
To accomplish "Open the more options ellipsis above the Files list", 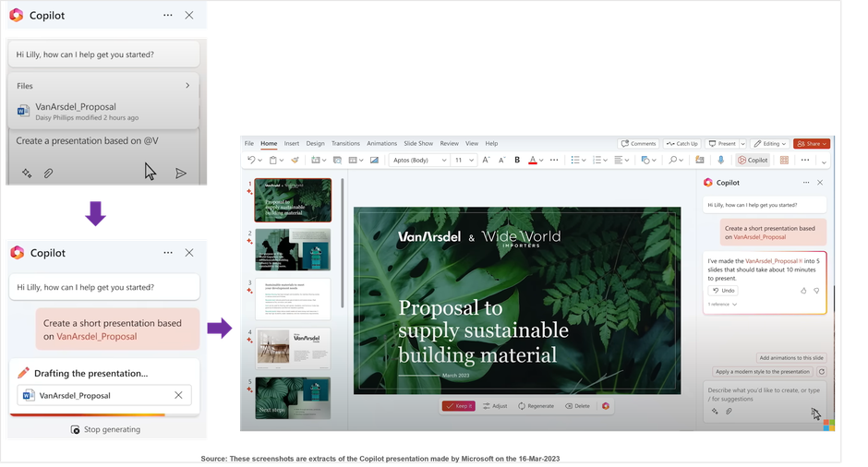I will (x=168, y=15).
